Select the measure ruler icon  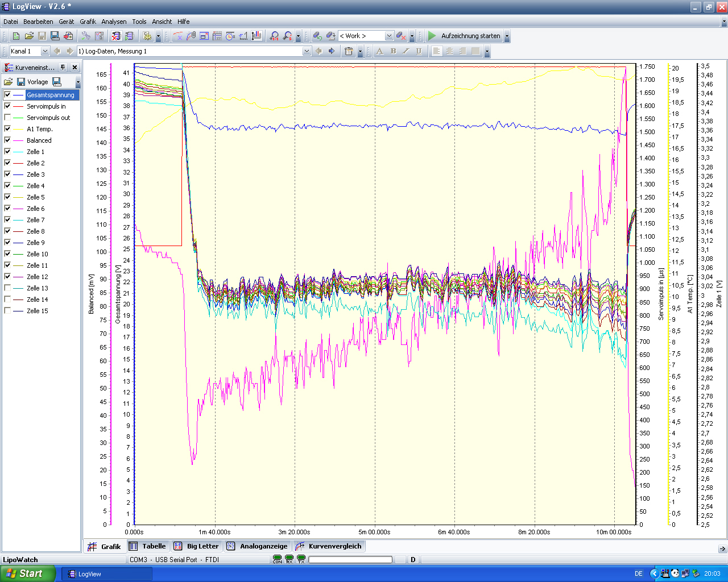(243, 36)
